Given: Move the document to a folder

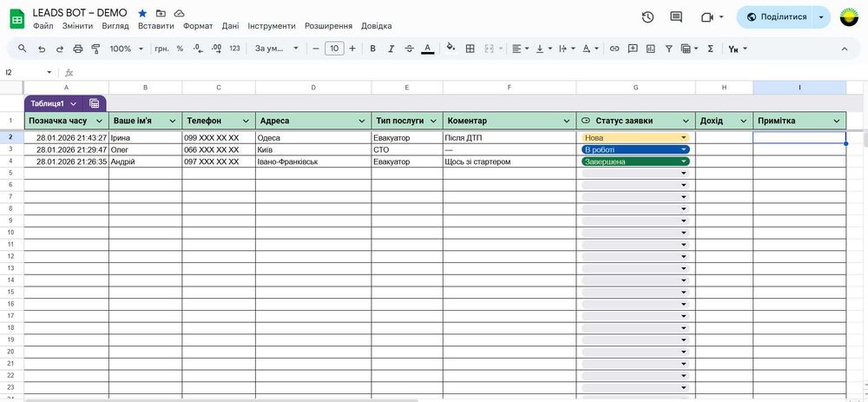Looking at the screenshot, I should (x=161, y=13).
